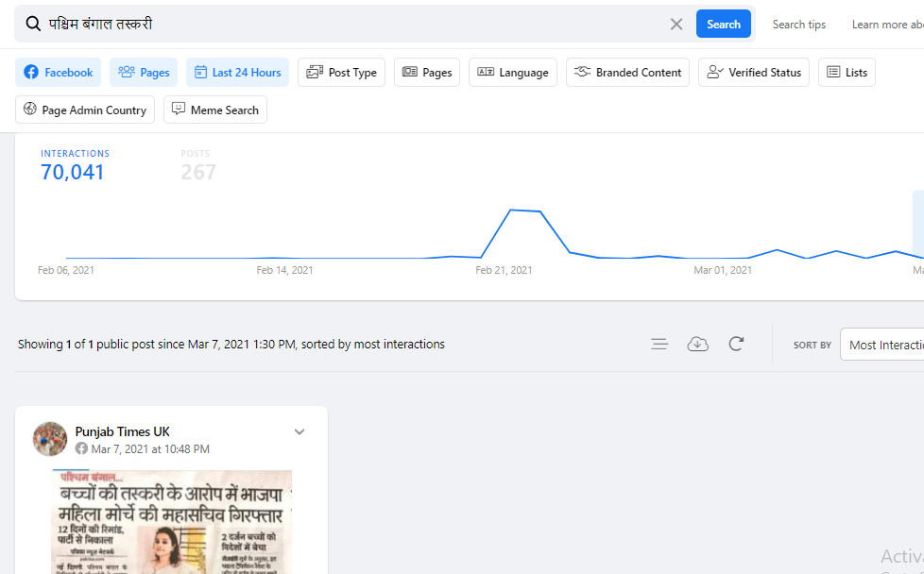This screenshot has height=574, width=924.
Task: Click the magnifier icon in search bar
Action: click(x=33, y=25)
